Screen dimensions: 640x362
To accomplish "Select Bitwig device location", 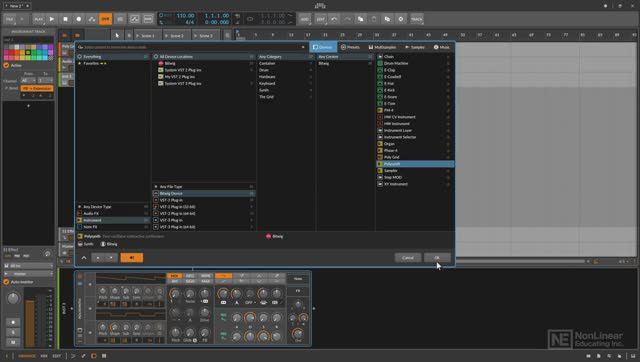I will (204, 63).
